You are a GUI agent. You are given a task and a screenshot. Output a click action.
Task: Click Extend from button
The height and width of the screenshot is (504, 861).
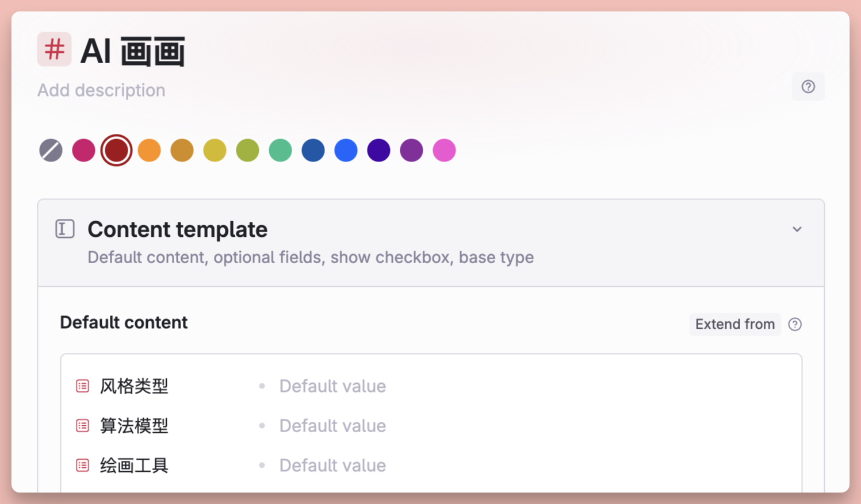tap(735, 324)
